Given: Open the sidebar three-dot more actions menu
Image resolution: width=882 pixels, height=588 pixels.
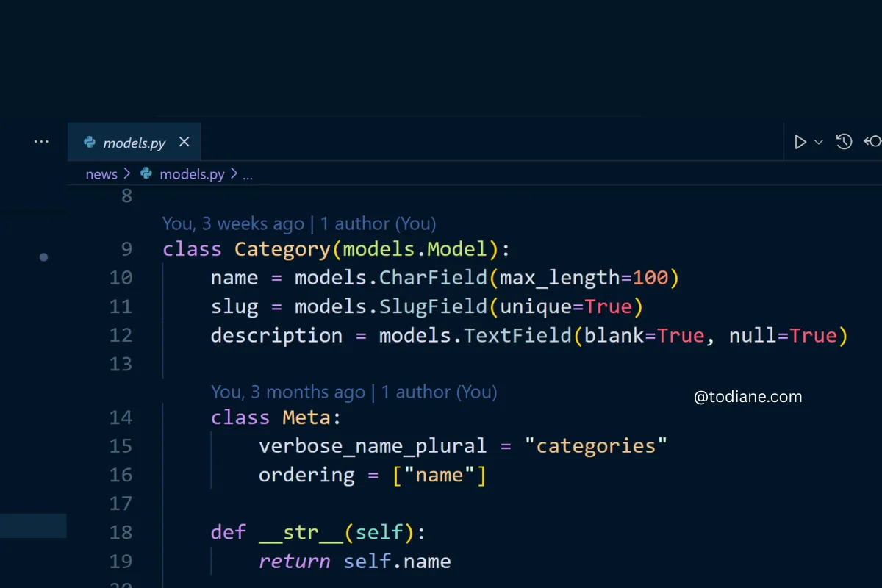Looking at the screenshot, I should (x=41, y=142).
